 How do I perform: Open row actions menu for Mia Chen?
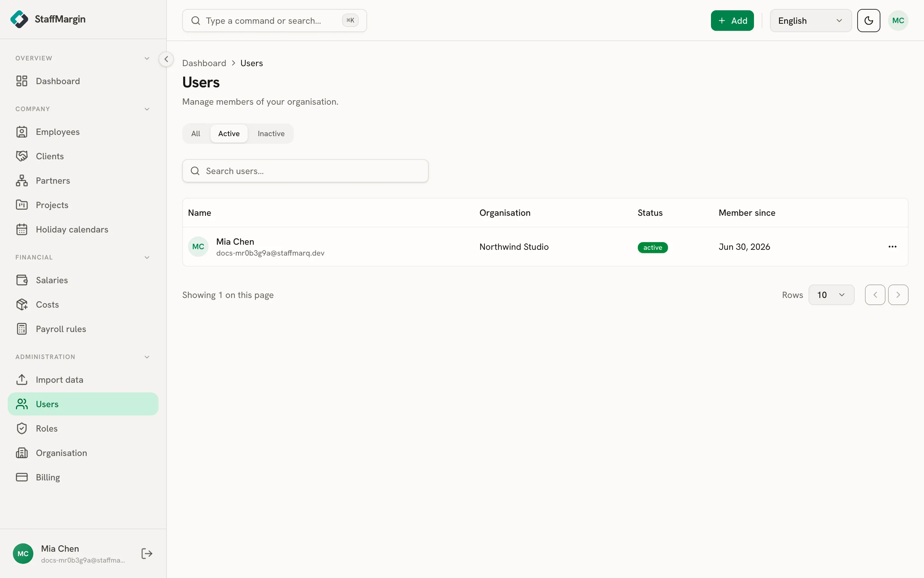tap(892, 247)
